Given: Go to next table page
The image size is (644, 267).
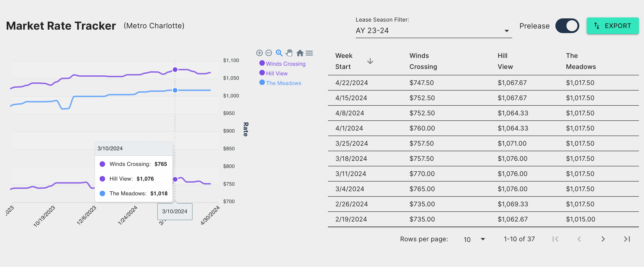Looking at the screenshot, I should [x=603, y=239].
